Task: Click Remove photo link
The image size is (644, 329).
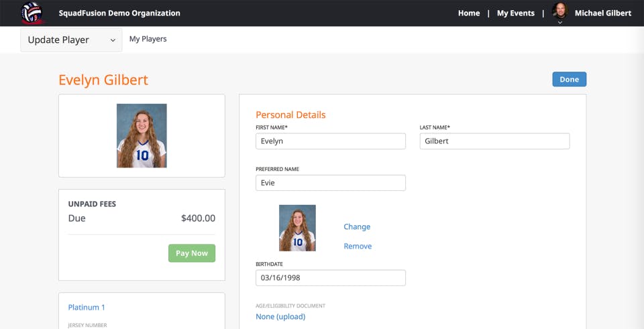Action: 358,246
